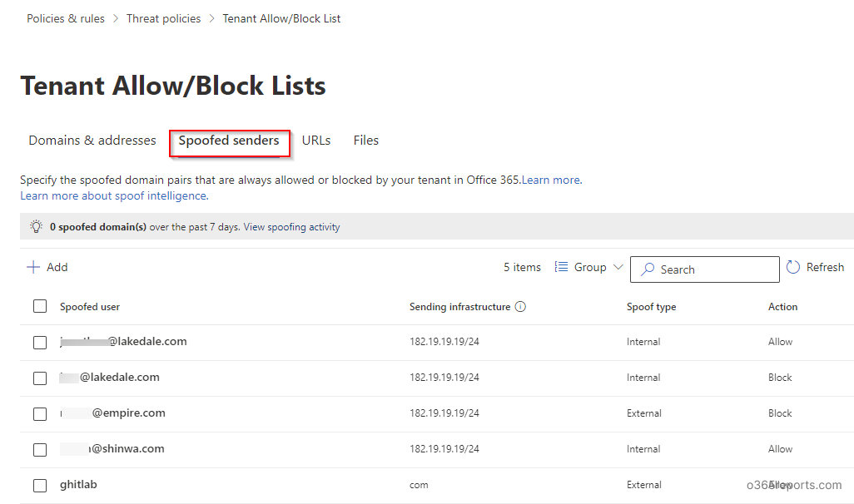Click the Add button label
Screen dimensions: 854x504
[x=57, y=267]
